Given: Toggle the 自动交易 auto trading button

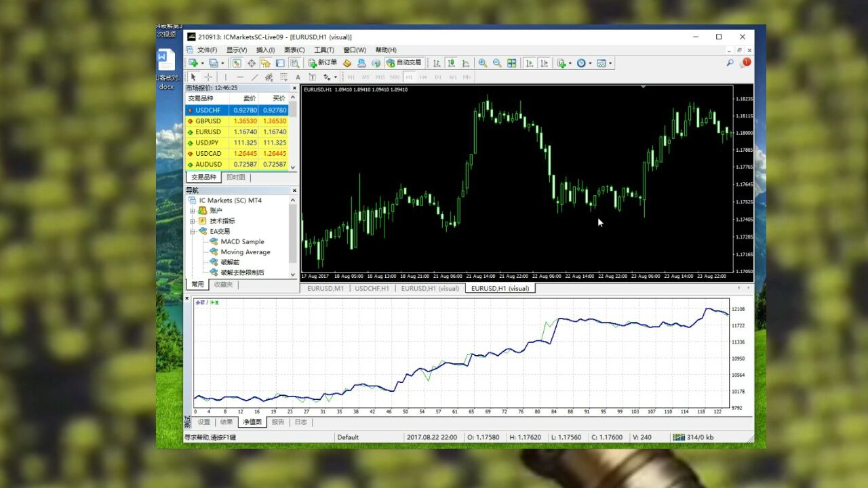Looking at the screenshot, I should [x=404, y=63].
